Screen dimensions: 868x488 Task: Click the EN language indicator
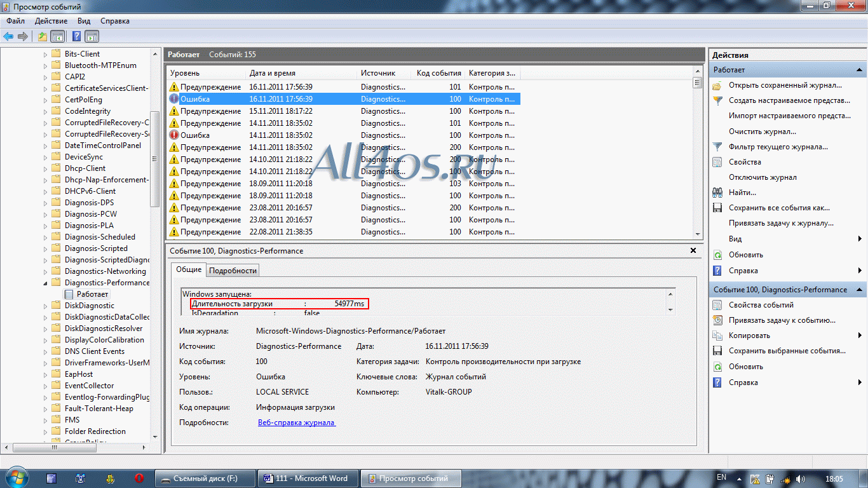click(721, 477)
